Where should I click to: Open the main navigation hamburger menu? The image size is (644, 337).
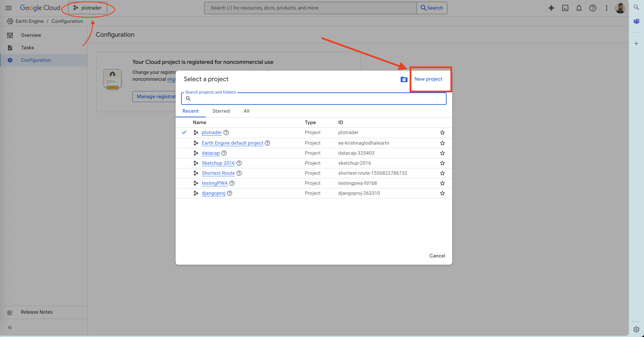pos(9,8)
